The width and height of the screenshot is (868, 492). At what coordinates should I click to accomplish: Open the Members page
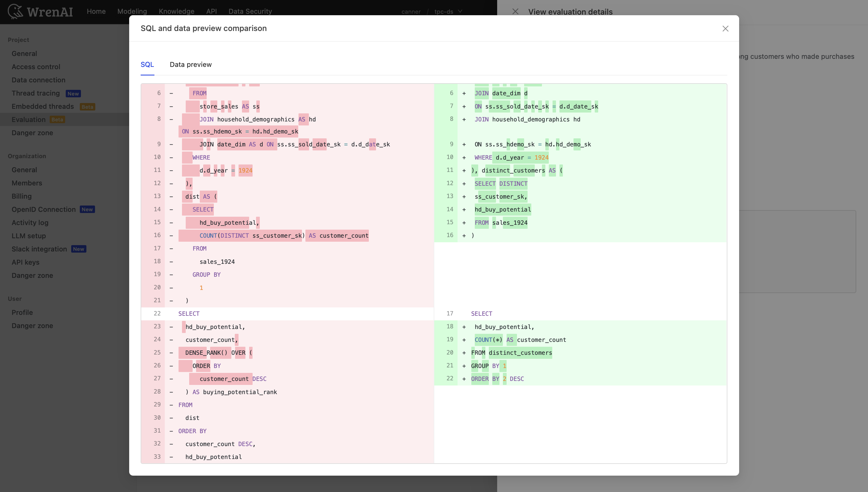pyautogui.click(x=27, y=183)
